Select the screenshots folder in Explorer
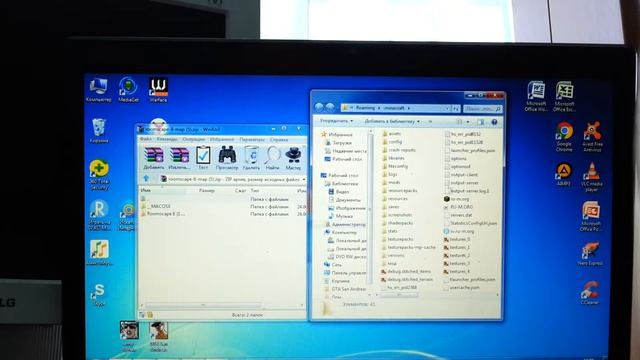The image size is (640, 360). point(397,215)
